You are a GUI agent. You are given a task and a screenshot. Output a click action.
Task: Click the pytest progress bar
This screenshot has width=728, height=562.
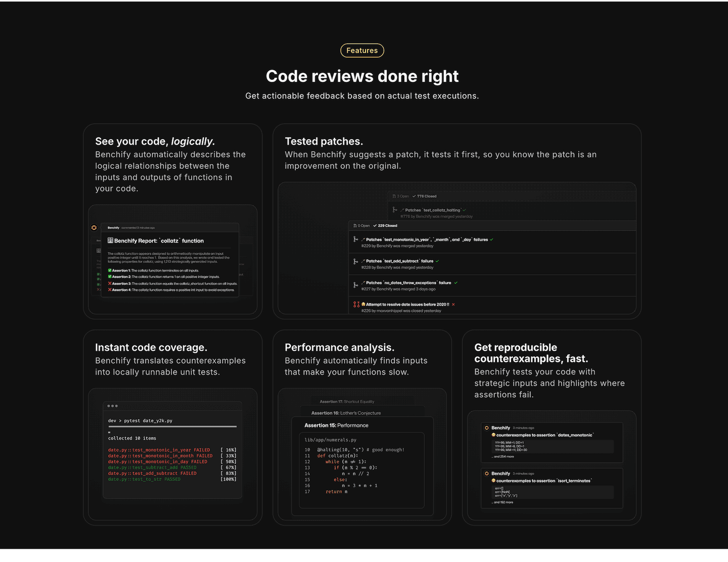click(172, 427)
